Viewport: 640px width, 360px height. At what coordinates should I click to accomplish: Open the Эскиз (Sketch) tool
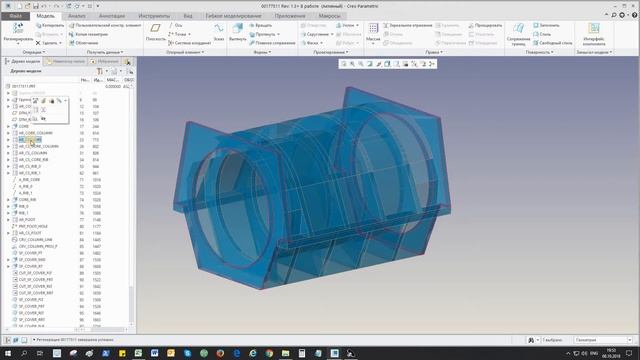(x=219, y=31)
